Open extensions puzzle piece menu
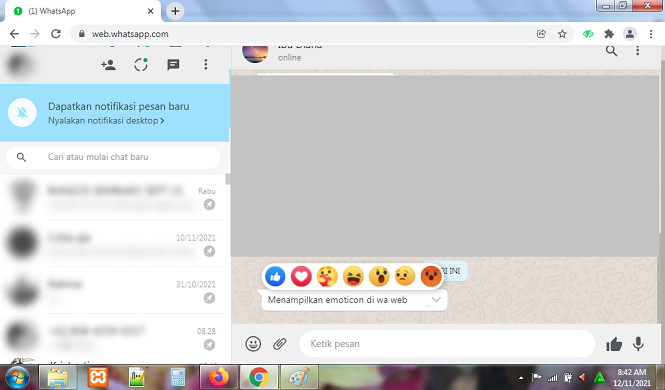The image size is (665, 390). tap(609, 34)
